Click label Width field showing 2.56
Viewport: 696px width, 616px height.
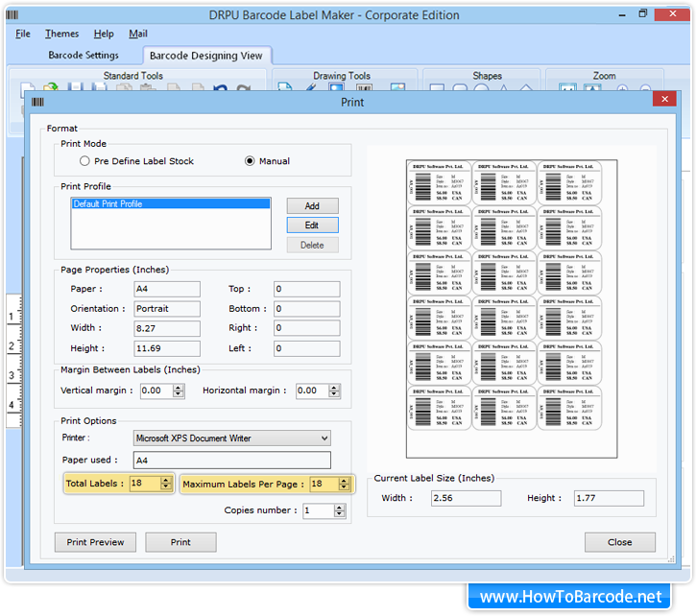pos(466,498)
